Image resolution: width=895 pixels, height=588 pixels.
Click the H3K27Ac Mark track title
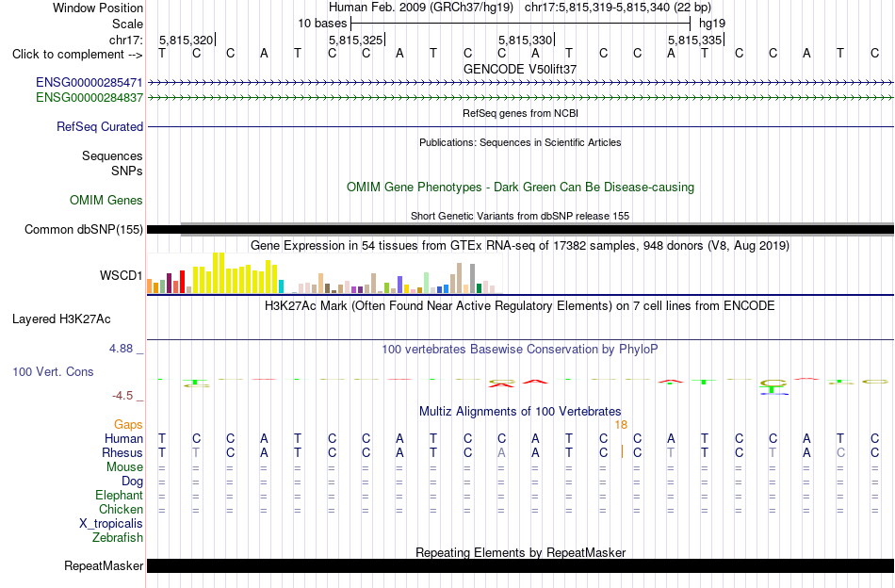520,306
